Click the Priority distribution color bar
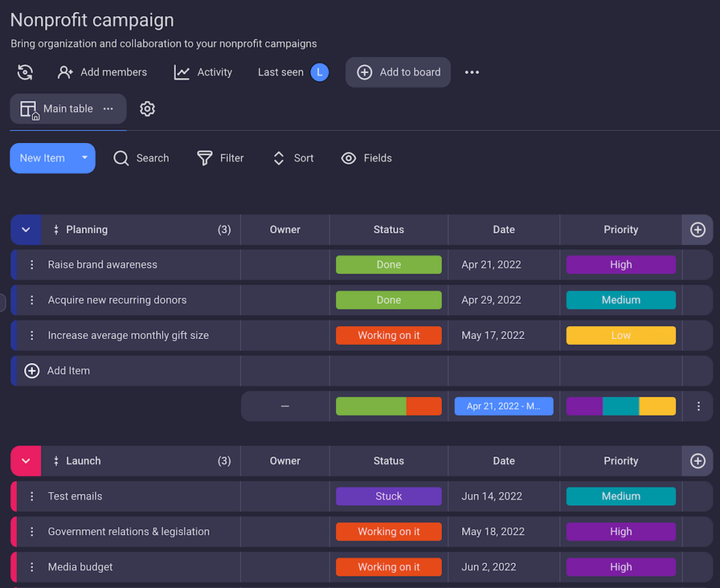 (x=621, y=406)
